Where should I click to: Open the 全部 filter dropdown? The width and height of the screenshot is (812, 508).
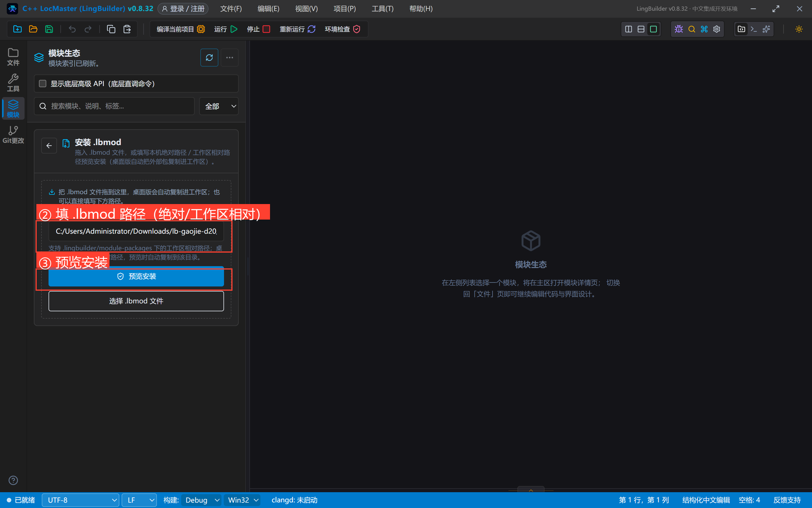click(219, 106)
